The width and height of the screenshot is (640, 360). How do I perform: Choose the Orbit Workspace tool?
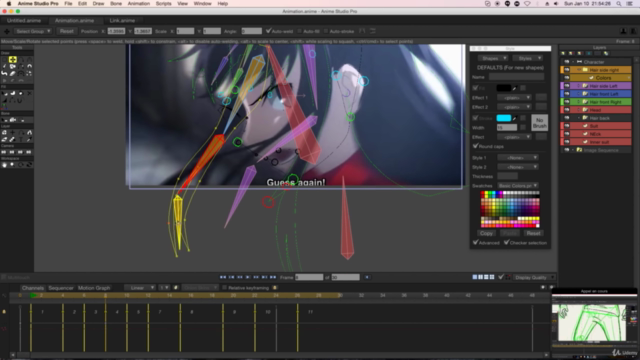pos(29,164)
